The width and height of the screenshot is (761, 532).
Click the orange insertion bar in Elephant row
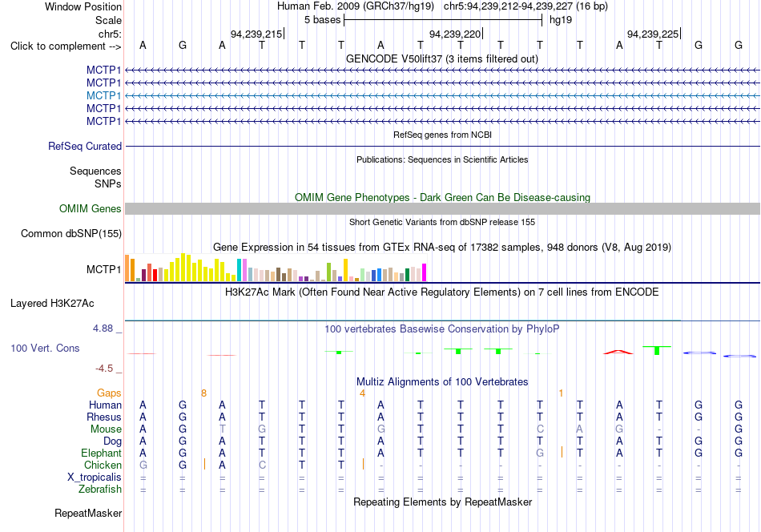[562, 452]
